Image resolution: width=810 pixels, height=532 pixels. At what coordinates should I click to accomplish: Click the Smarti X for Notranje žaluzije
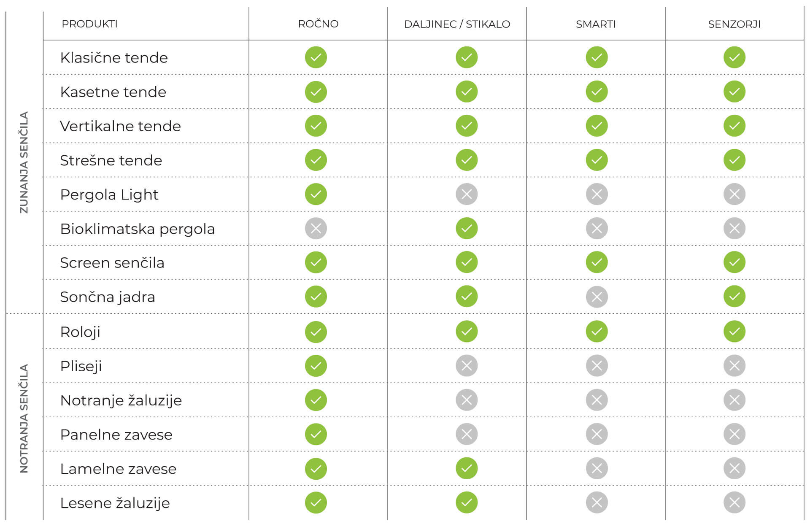[x=597, y=400]
